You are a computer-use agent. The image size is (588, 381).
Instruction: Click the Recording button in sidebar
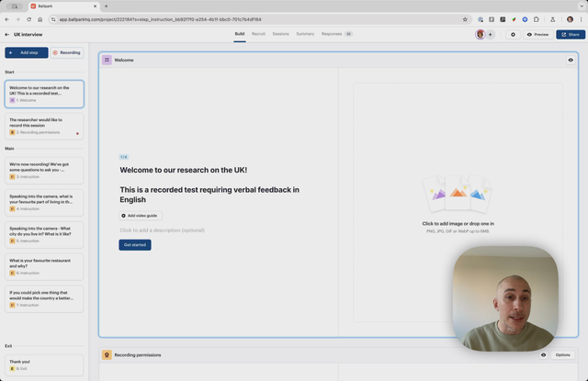(67, 53)
